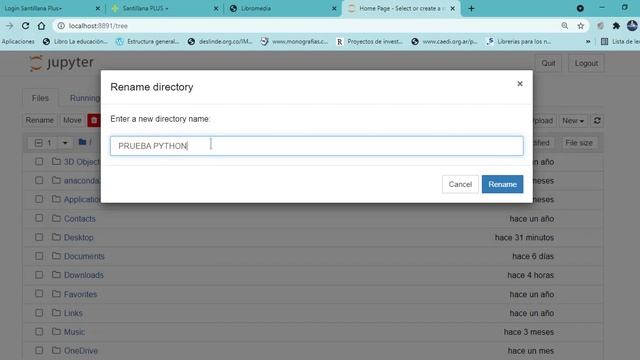Open the Favorites folder
The height and width of the screenshot is (360, 640).
tap(80, 294)
